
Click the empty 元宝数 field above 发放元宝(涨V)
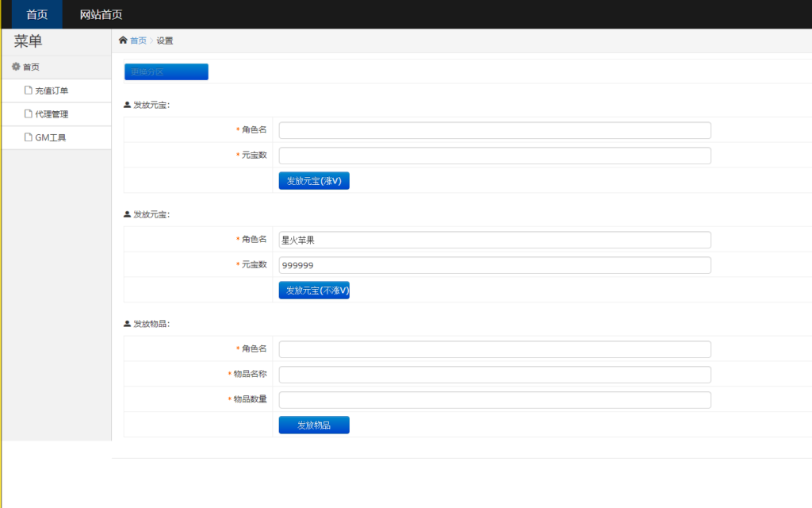click(495, 156)
